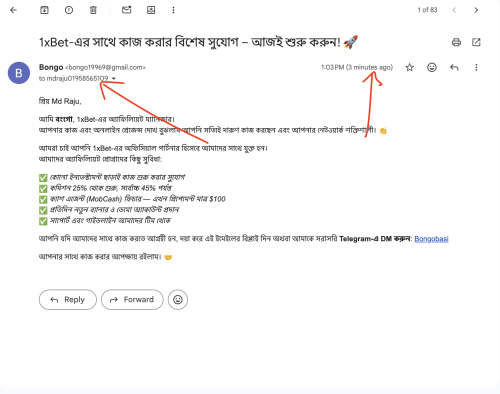500x394 pixels.
Task: Click the sender avatar with letter B
Action: pyautogui.click(x=19, y=73)
